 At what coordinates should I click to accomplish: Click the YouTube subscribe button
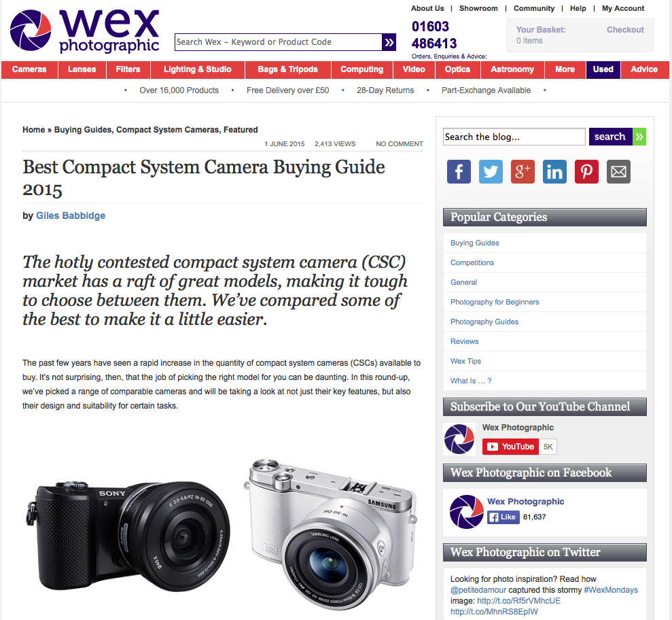510,447
